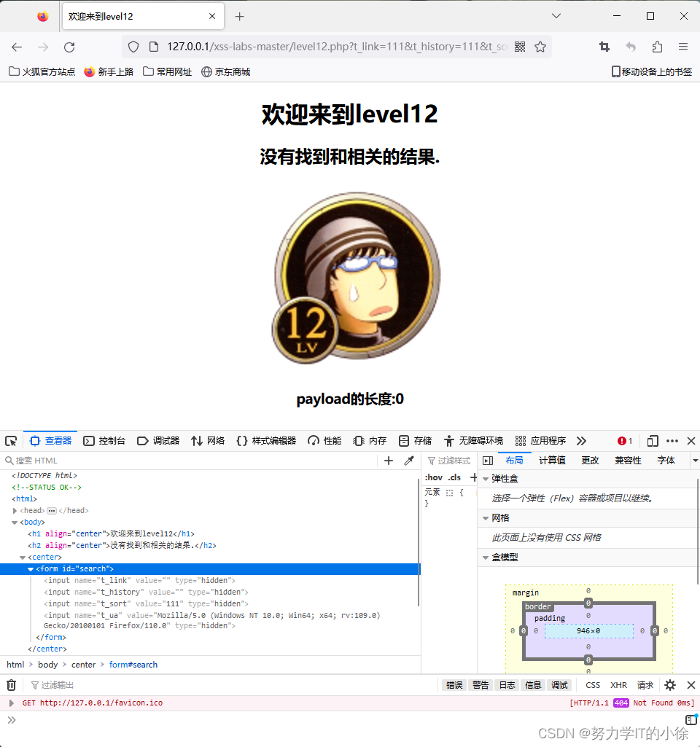Switch to the 控制台 tab
This screenshot has width=700, height=747.
[x=104, y=441]
